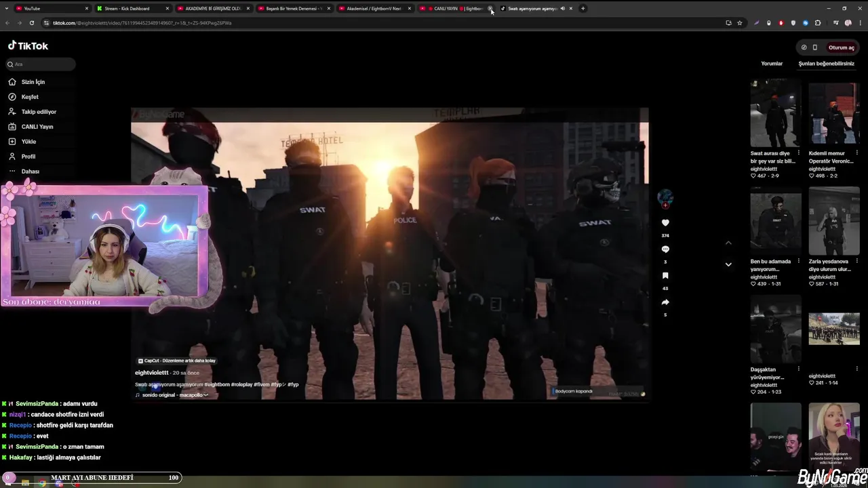Open 'Zarla yesdanova' video thumbnail
Image resolution: width=868 pixels, height=488 pixels.
pos(834,221)
